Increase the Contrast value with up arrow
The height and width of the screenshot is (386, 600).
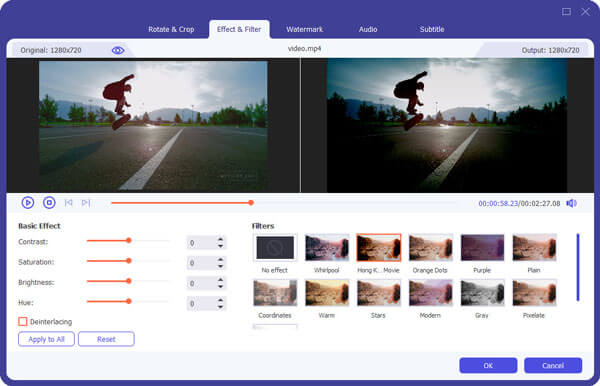pos(220,239)
